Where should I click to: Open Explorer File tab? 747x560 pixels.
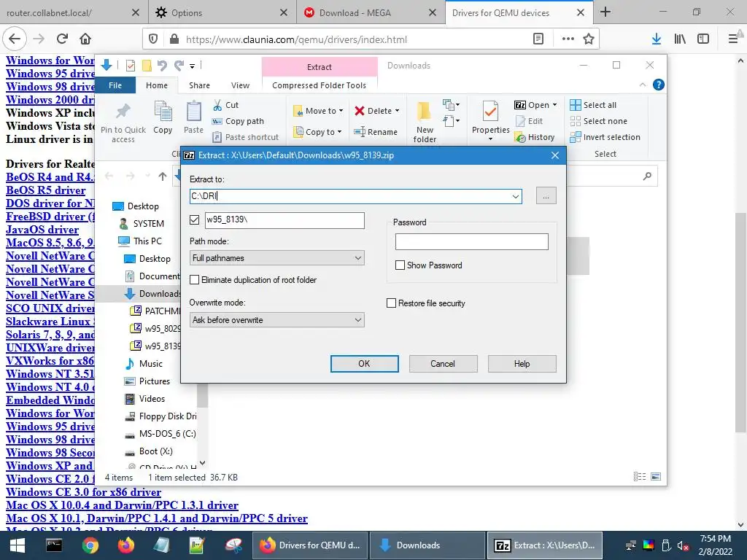coord(115,85)
